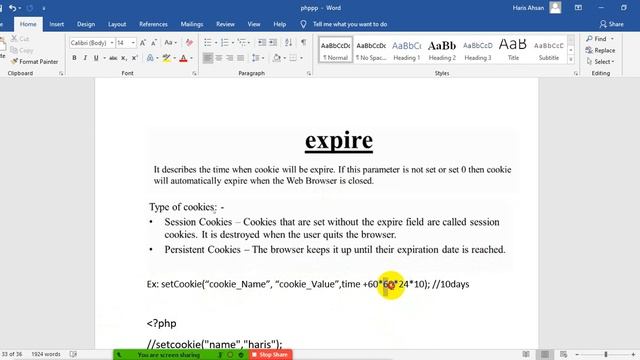Image resolution: width=640 pixels, height=360 pixels.
Task: Toggle superscript formatting
Action: pyautogui.click(x=135, y=58)
